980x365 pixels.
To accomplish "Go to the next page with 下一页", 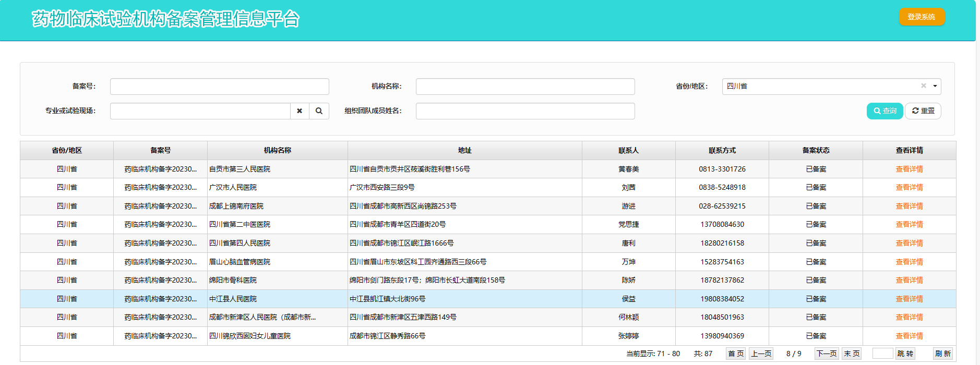I will coord(826,354).
